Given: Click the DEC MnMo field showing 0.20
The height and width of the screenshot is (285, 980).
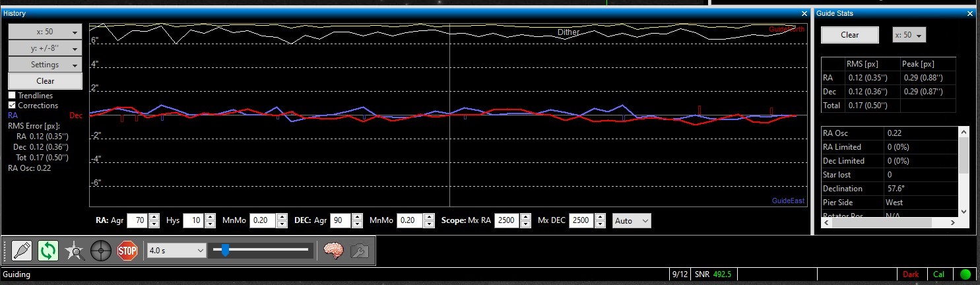Looking at the screenshot, I should pos(410,220).
